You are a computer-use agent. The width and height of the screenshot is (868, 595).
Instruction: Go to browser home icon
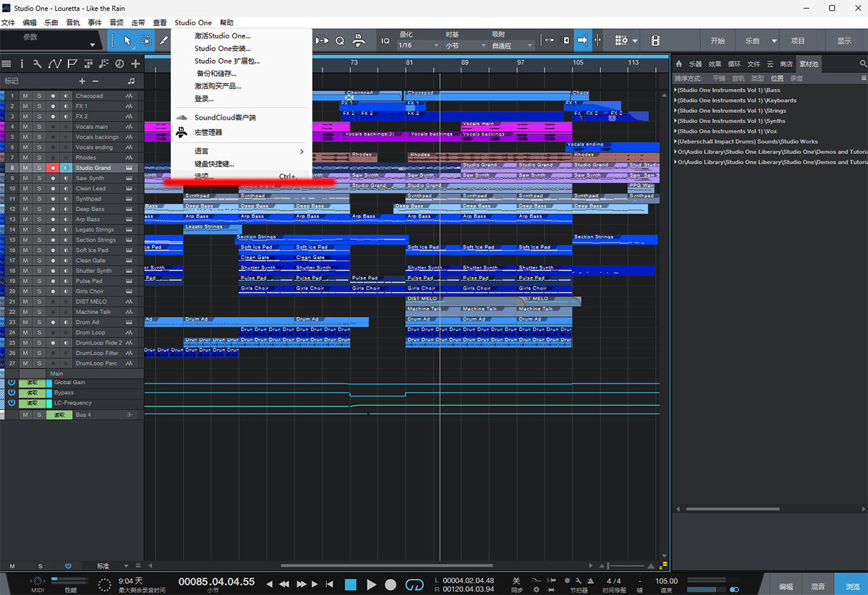[679, 64]
